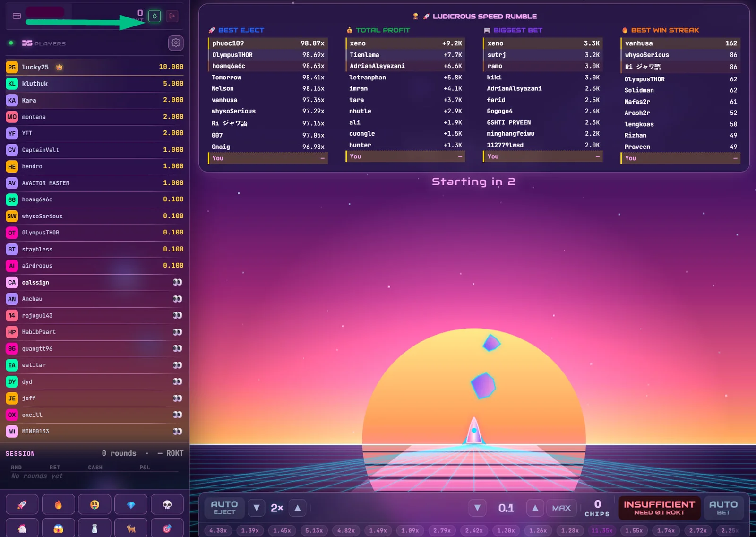
Task: Click phuoc109 in Best Eject leaderboard
Action: pyautogui.click(x=267, y=43)
